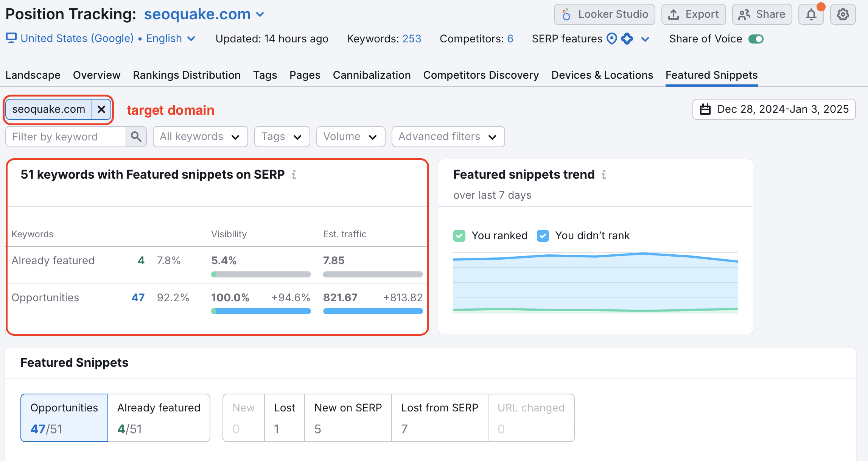
Task: Open settings with the gear icon
Action: coord(843,15)
